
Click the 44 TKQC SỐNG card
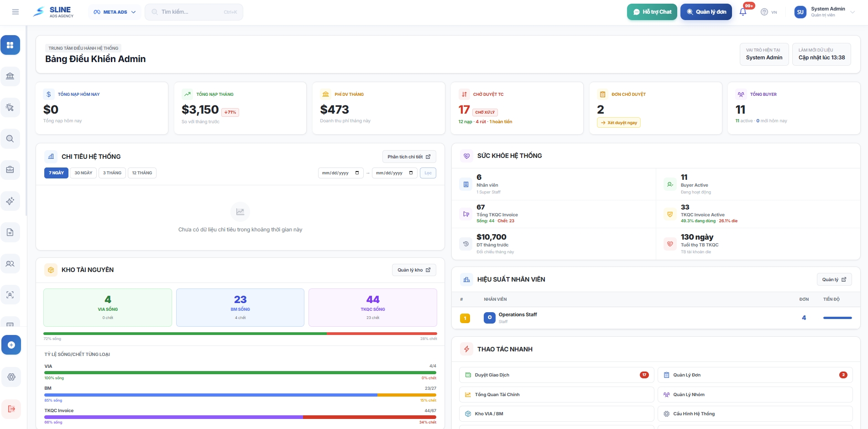[x=373, y=308]
